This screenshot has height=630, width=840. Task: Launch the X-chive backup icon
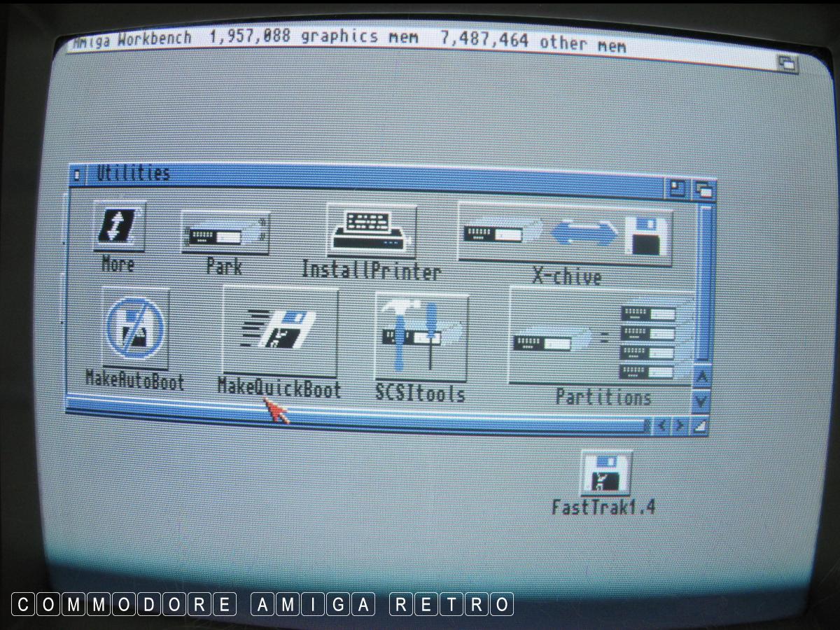[x=566, y=234]
